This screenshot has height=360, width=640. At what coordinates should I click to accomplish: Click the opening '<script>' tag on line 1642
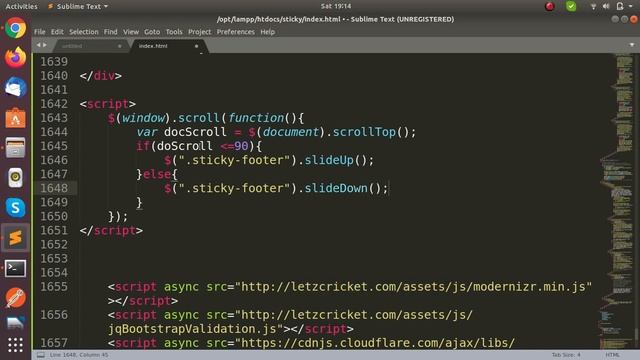[x=108, y=104]
